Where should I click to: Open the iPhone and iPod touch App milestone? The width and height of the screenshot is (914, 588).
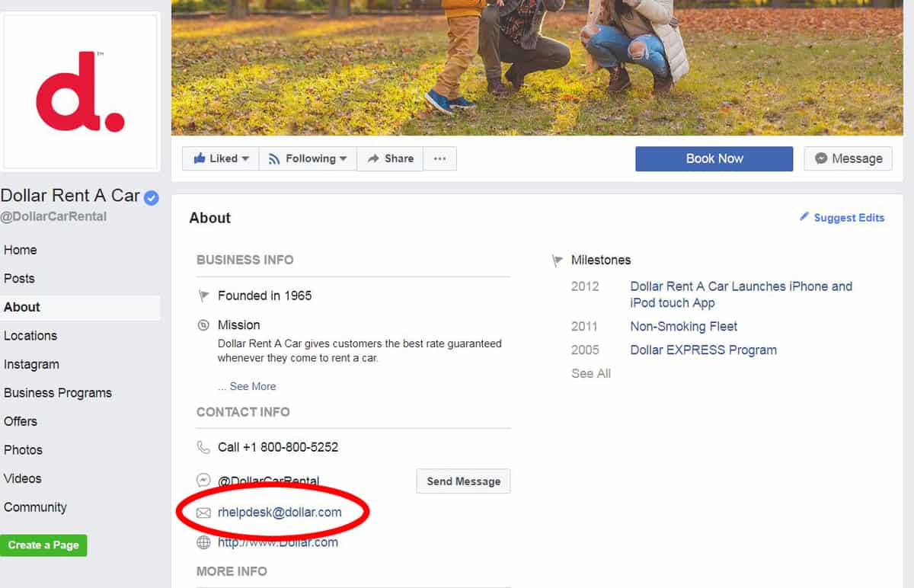pos(741,295)
